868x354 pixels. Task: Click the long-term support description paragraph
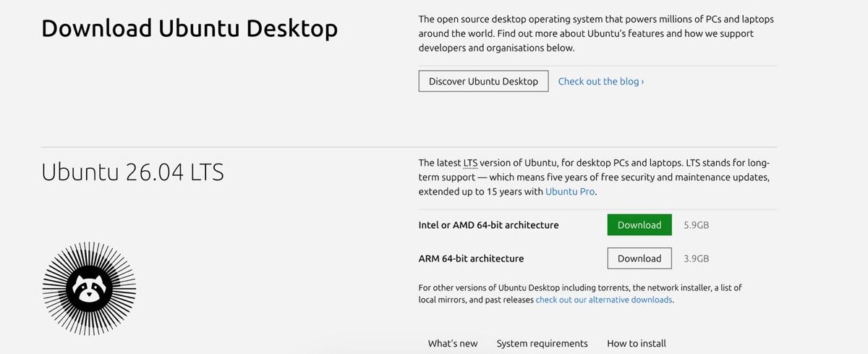(593, 177)
